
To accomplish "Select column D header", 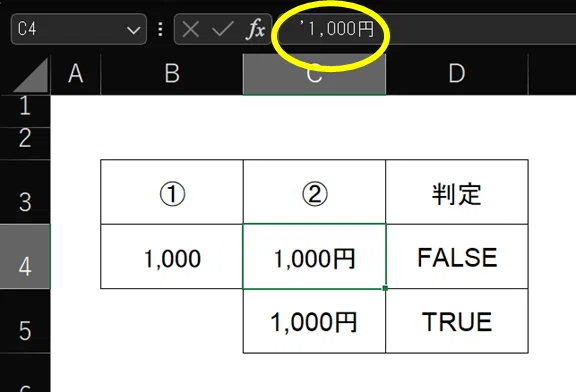I will [x=457, y=74].
